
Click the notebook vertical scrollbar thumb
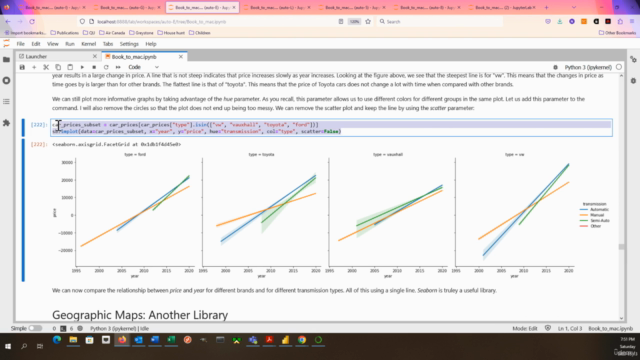coord(621,247)
